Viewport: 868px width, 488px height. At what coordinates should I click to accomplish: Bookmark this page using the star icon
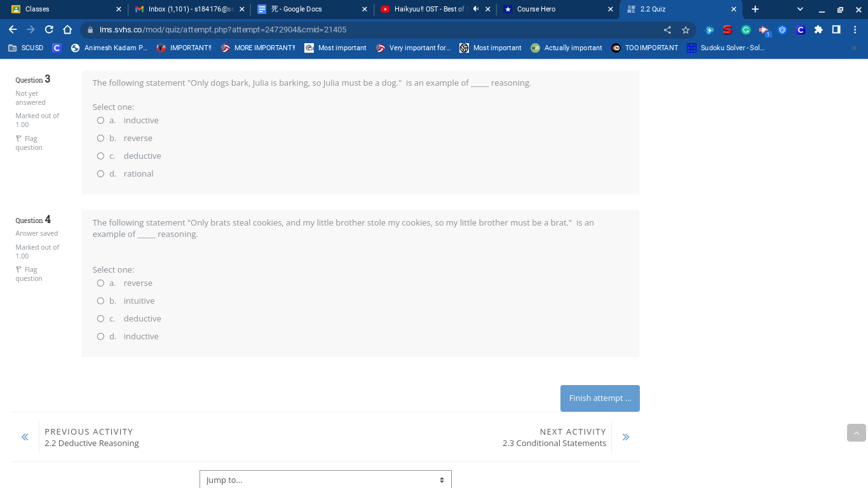click(684, 29)
